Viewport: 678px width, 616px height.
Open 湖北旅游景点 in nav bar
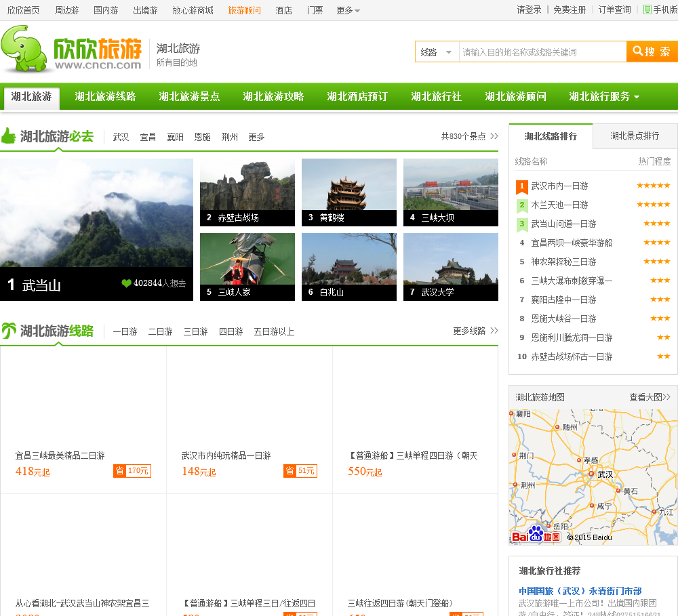189,96
